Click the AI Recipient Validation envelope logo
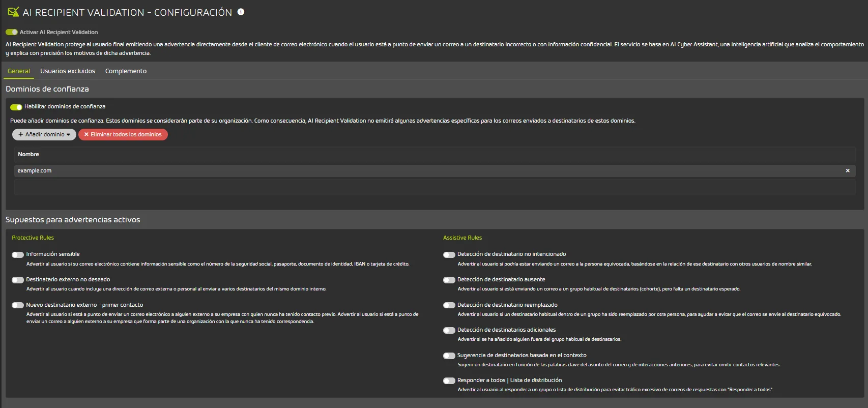Image resolution: width=868 pixels, height=408 pixels. click(x=13, y=12)
